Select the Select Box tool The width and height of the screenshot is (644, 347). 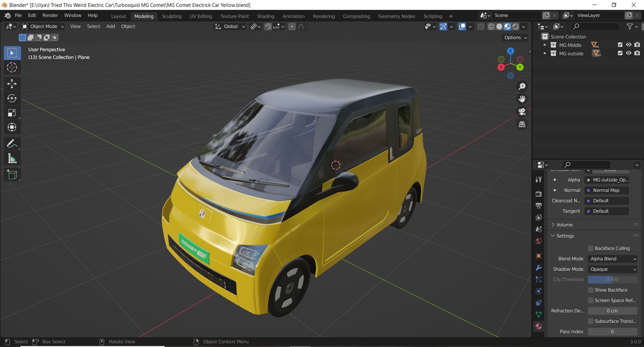pos(12,53)
